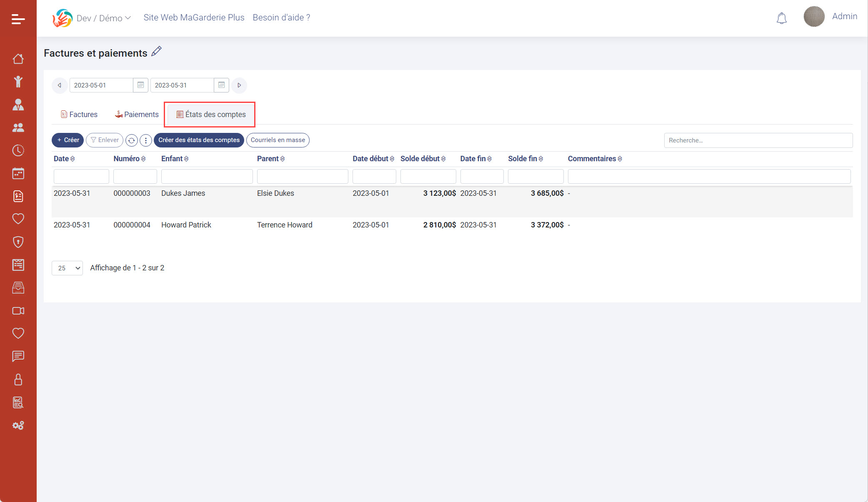The height and width of the screenshot is (502, 868).
Task: Open the 25 page size dropdown
Action: [67, 268]
